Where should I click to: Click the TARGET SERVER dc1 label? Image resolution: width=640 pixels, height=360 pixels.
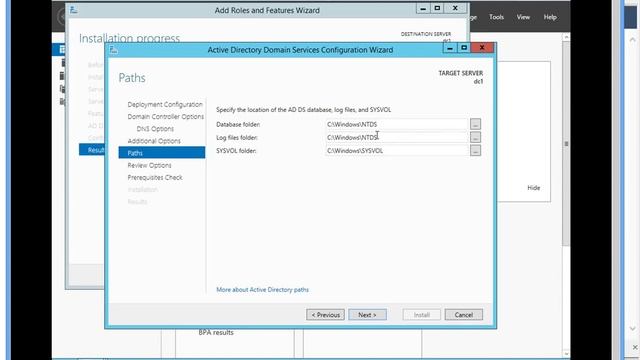tap(461, 77)
